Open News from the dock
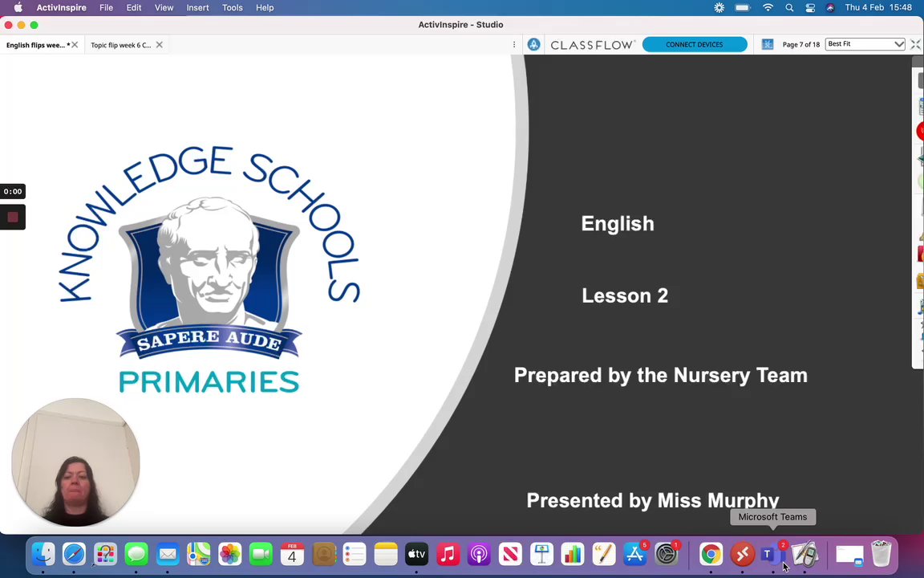 pyautogui.click(x=510, y=555)
